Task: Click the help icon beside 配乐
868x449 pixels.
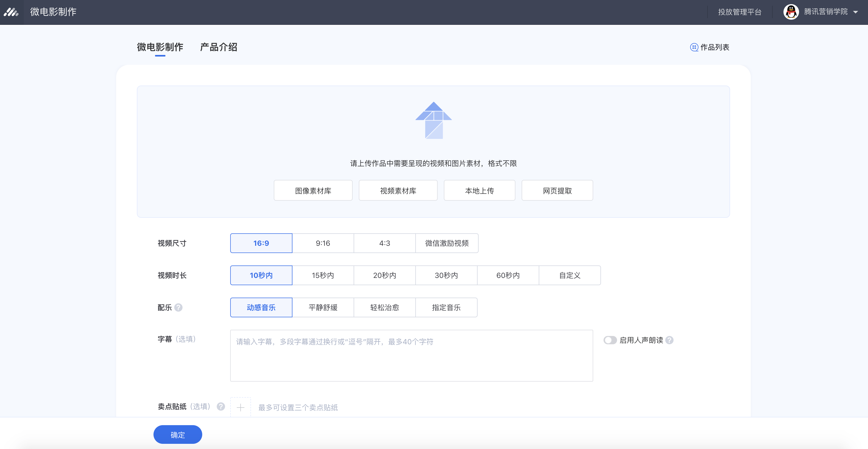Action: click(x=179, y=307)
